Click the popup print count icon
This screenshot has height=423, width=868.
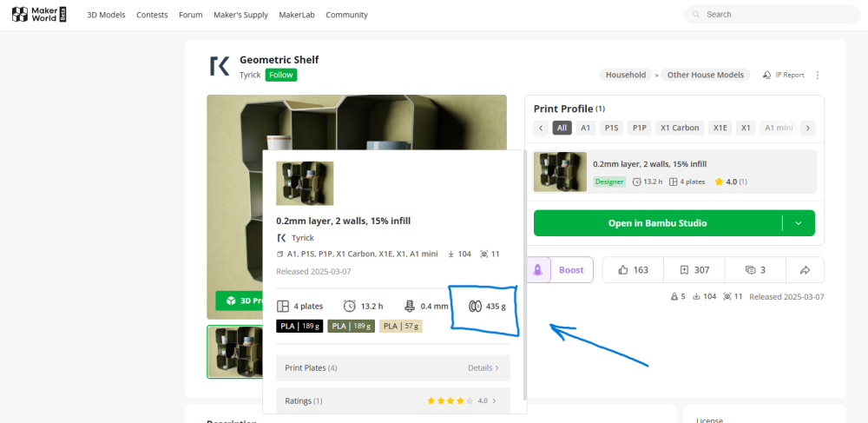484,254
